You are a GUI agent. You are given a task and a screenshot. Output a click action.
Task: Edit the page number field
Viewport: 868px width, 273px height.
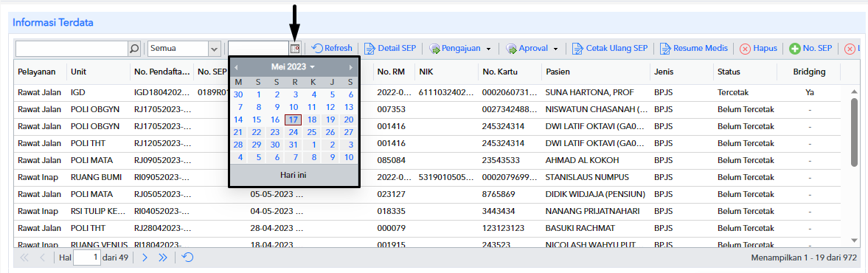(87, 258)
